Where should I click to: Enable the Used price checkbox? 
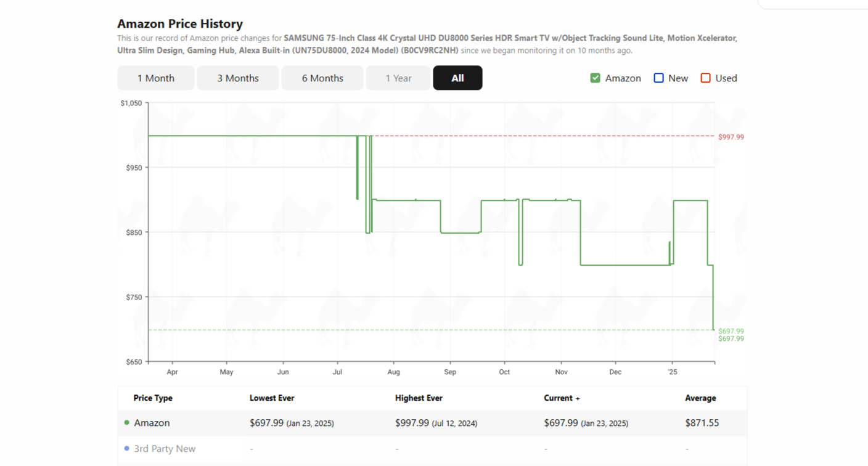[x=706, y=78]
